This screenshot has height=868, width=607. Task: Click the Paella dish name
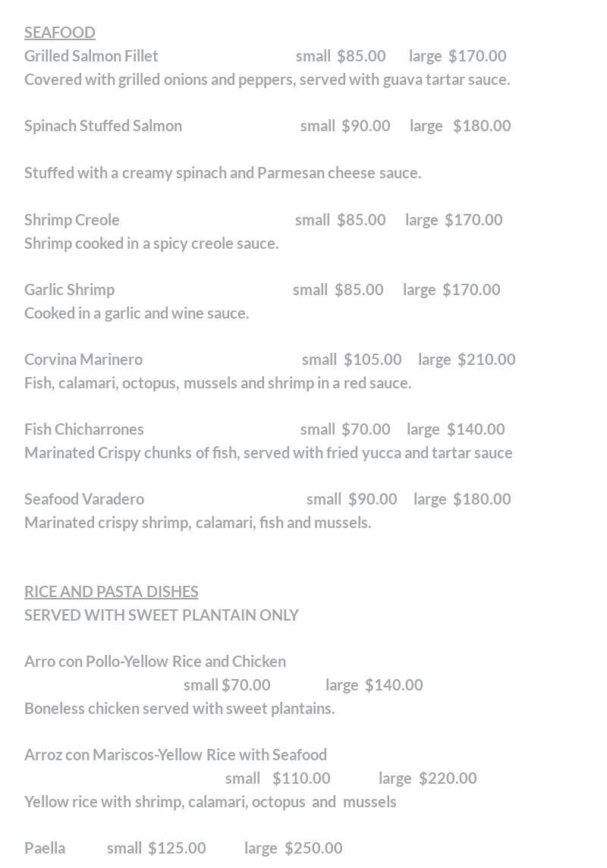click(x=45, y=848)
